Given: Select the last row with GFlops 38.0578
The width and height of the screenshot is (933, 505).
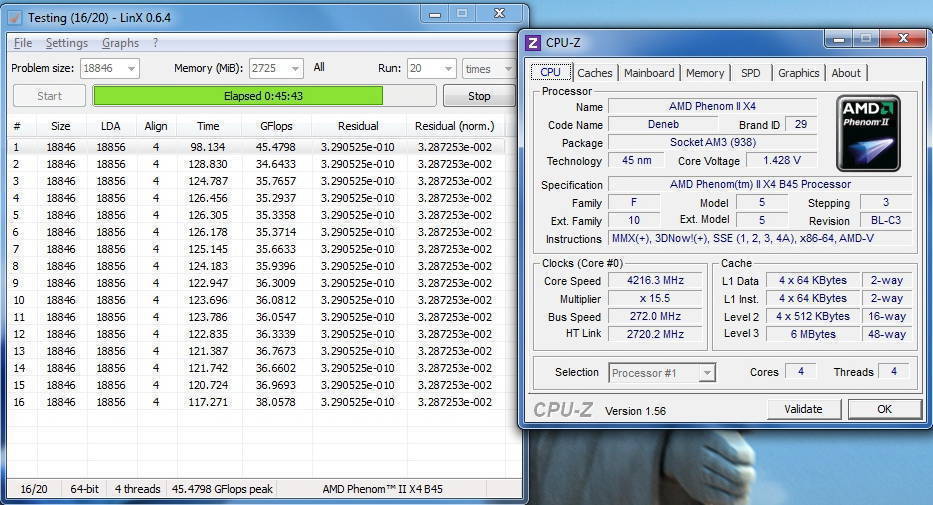Looking at the screenshot, I should (x=256, y=402).
